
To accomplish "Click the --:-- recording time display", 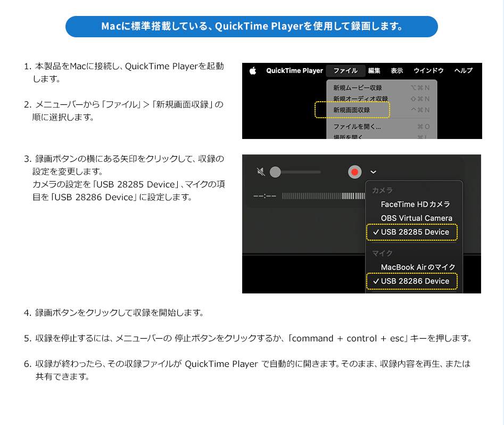I will 265,196.
